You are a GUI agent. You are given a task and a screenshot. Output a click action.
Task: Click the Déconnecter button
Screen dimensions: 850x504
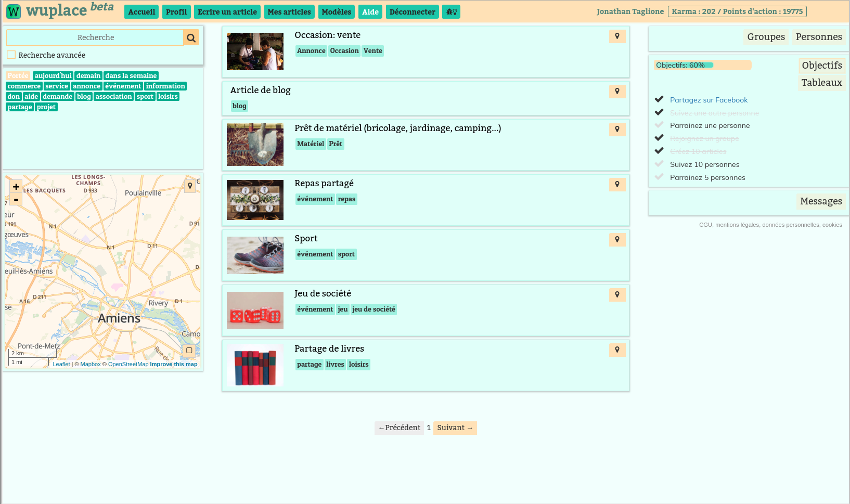tap(413, 12)
